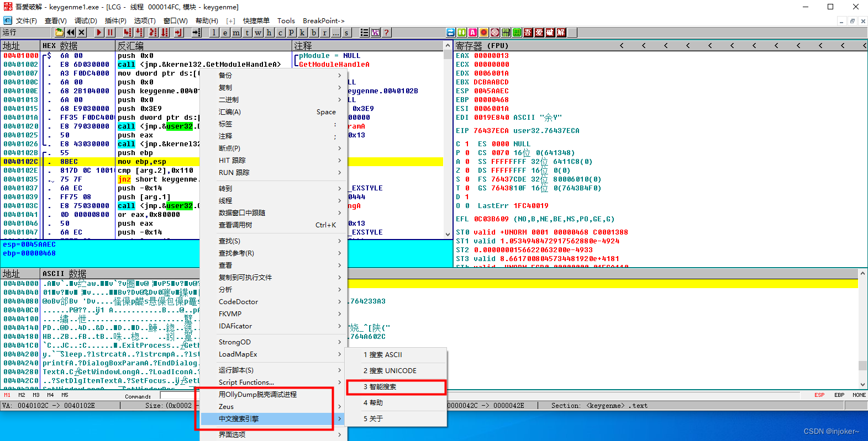Click the red pause execution icon
The image size is (868, 441).
click(109, 33)
